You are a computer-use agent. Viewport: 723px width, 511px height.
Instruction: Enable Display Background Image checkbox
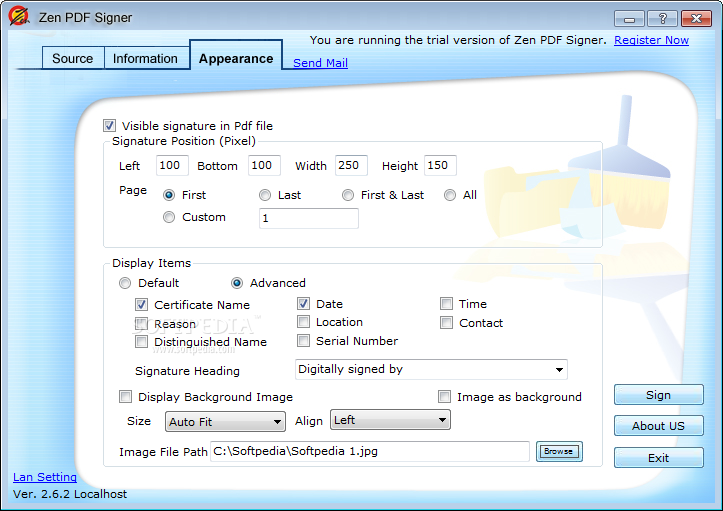(x=125, y=397)
